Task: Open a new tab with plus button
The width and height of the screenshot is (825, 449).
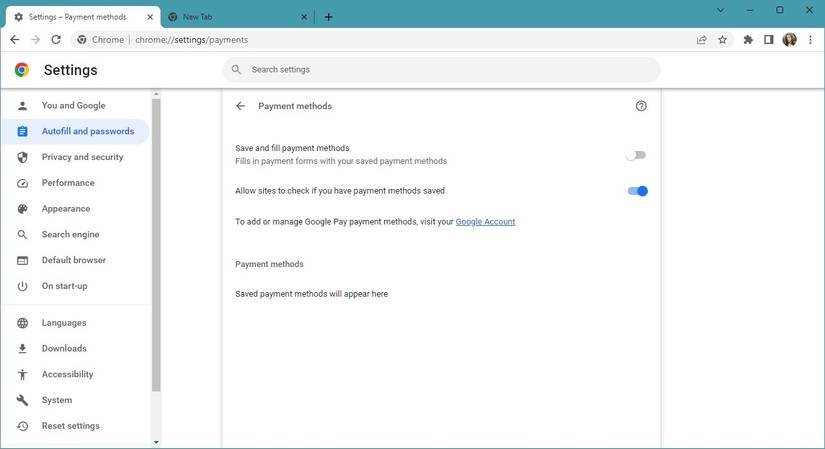Action: (328, 17)
